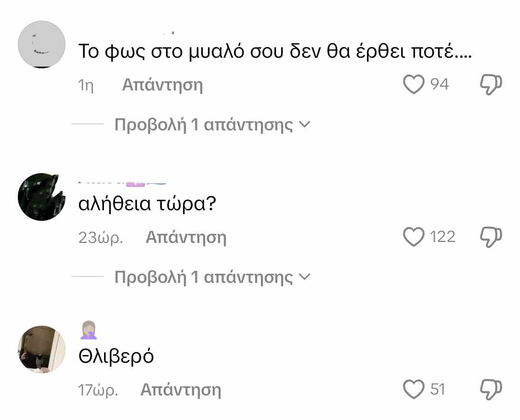The image size is (520, 420).
Task: Dislike the 'Θλιβερό' comment
Action: coord(491,389)
